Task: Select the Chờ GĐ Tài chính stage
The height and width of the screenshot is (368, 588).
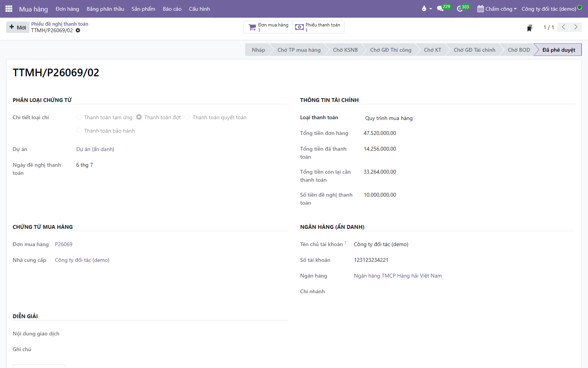Action: 474,50
